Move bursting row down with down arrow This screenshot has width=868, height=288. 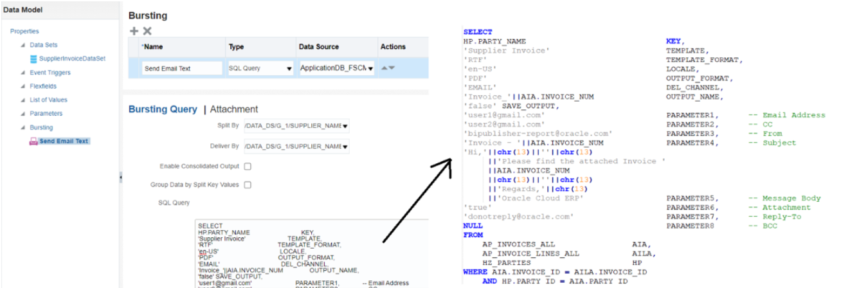click(392, 68)
